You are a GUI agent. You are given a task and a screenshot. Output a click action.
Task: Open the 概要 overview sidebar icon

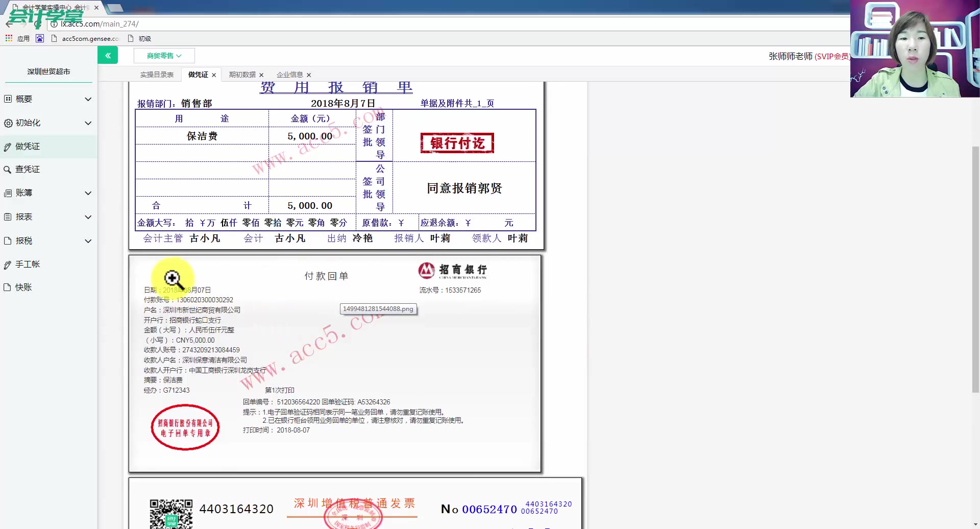[7, 99]
